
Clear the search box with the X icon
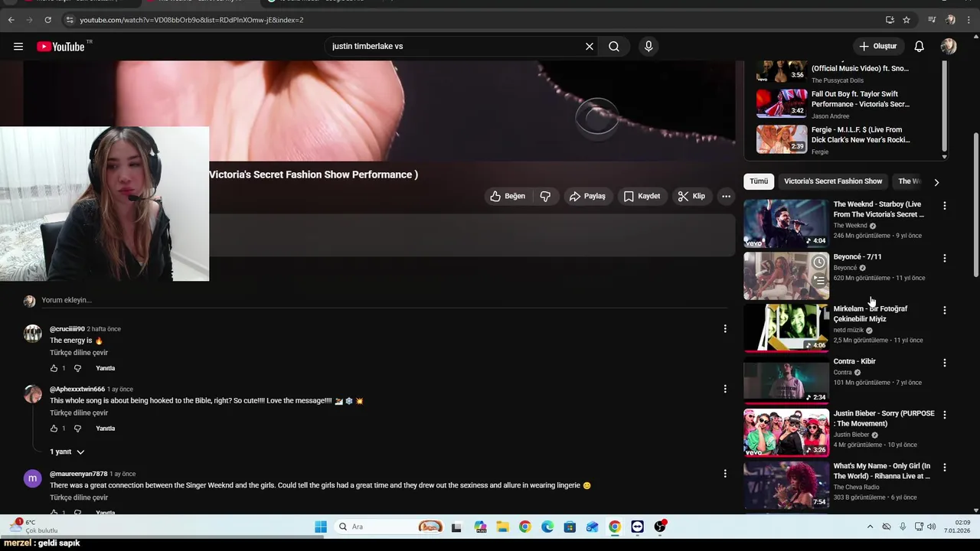pos(590,47)
